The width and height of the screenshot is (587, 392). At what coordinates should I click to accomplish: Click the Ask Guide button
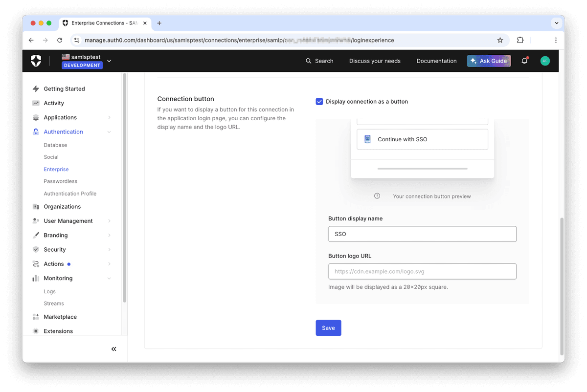point(489,61)
